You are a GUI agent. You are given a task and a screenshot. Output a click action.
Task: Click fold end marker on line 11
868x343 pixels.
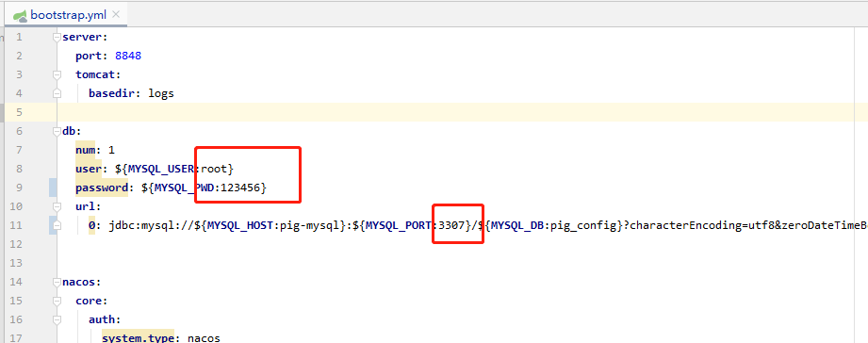57,225
